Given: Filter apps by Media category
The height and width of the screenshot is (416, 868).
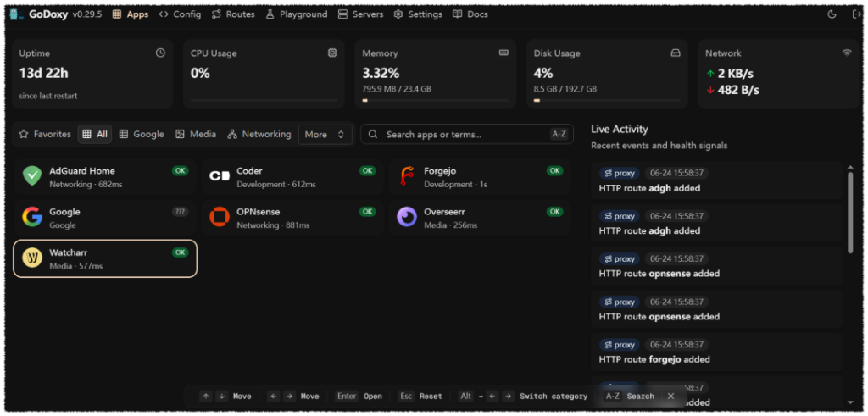Looking at the screenshot, I should point(196,134).
